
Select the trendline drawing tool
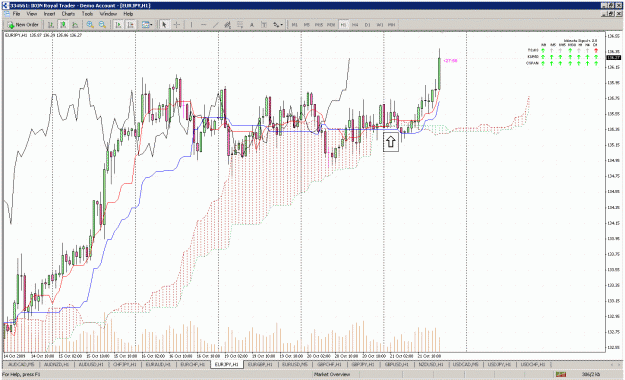pos(216,25)
